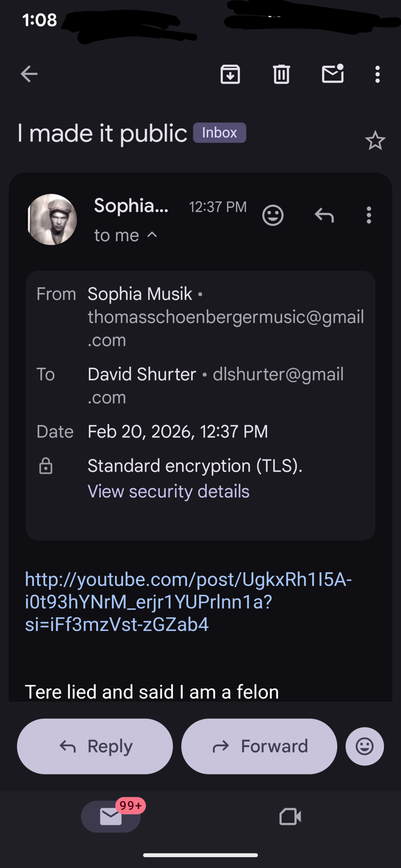Open the top-right overflow menu
Viewport: 401px width, 868px height.
click(377, 74)
